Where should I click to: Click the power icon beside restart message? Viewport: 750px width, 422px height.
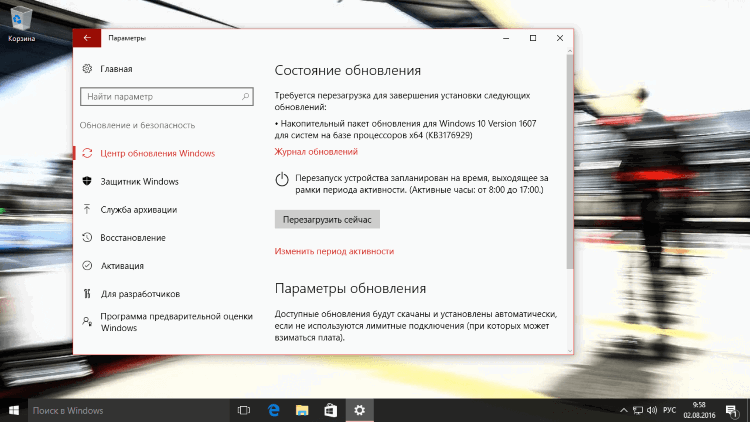pyautogui.click(x=282, y=179)
